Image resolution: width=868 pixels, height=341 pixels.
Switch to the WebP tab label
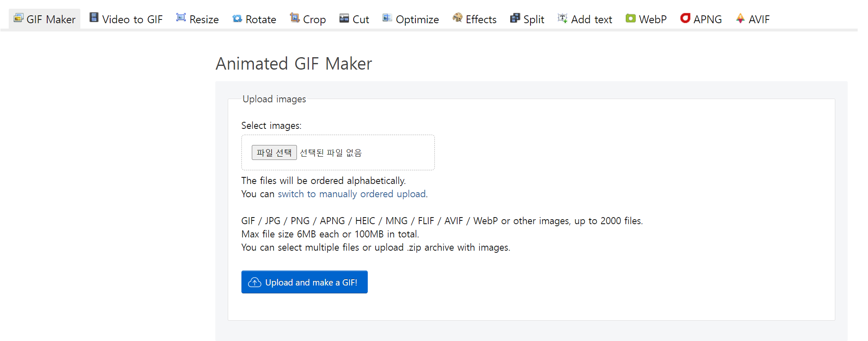click(653, 19)
